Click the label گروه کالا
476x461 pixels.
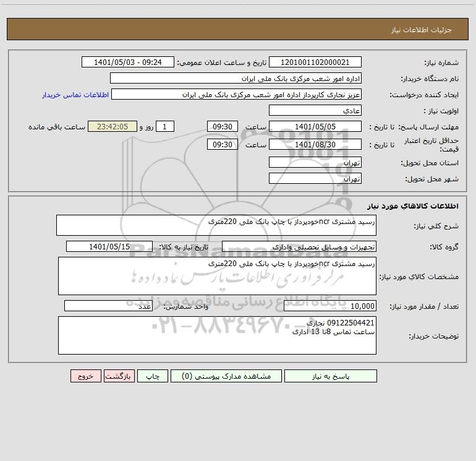tap(444, 247)
